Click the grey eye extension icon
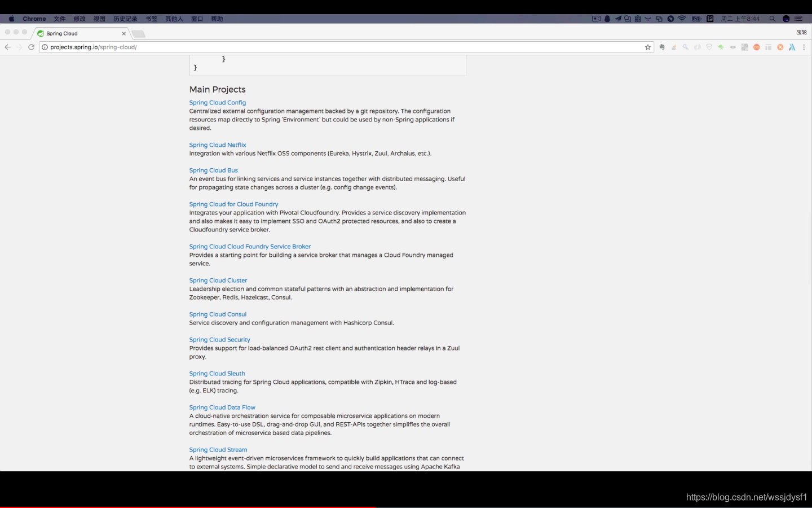 pos(733,47)
